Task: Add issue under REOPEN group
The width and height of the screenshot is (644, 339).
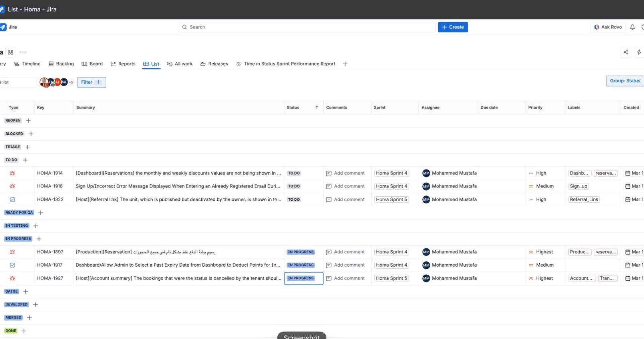Action: click(28, 121)
